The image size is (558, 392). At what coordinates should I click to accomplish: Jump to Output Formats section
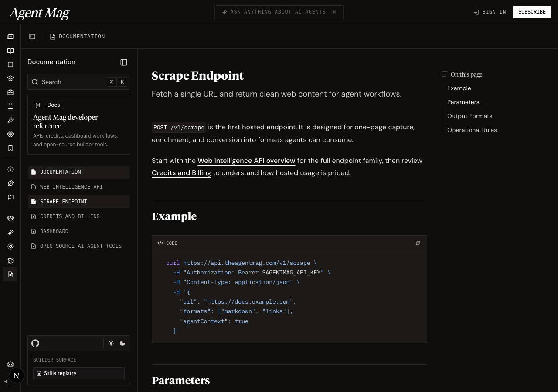[x=470, y=116]
